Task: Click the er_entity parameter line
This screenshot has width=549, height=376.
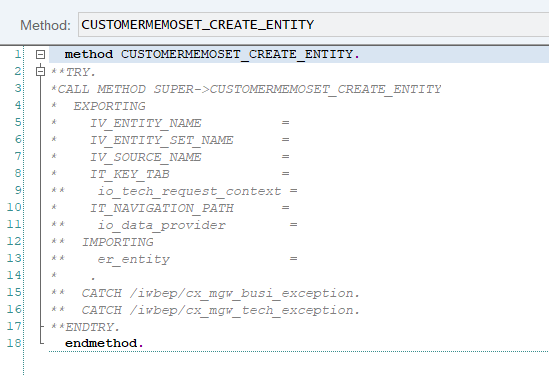Action: click(x=174, y=259)
